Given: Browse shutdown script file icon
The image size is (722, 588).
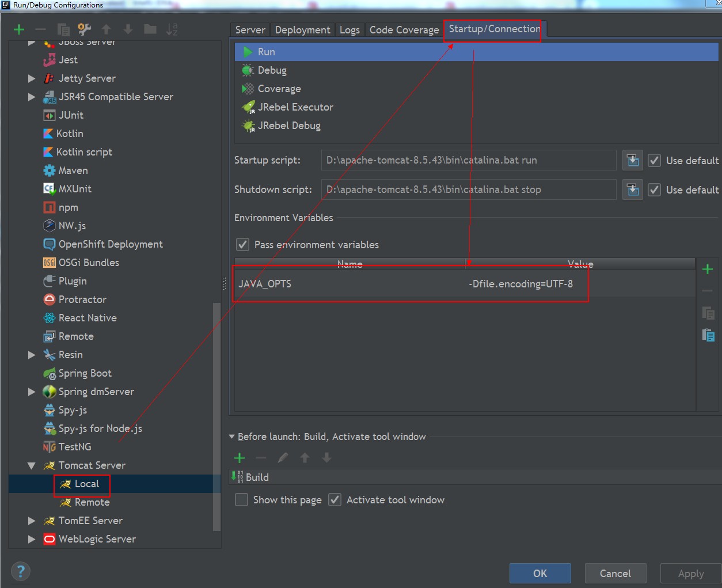Looking at the screenshot, I should coord(633,189).
